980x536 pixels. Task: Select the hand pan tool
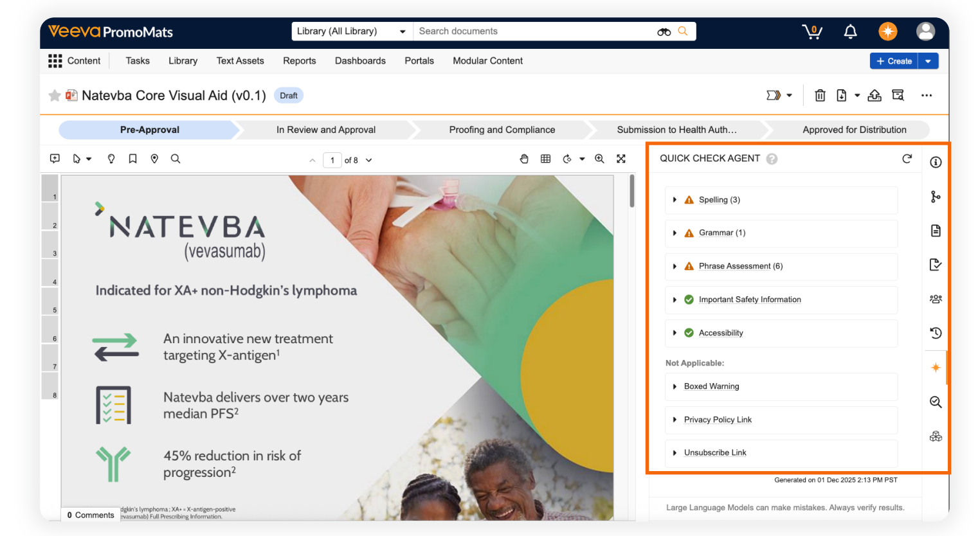(524, 159)
